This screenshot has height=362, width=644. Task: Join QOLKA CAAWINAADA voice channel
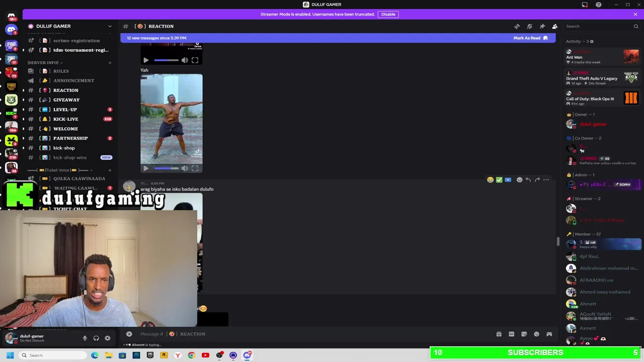coord(69,178)
